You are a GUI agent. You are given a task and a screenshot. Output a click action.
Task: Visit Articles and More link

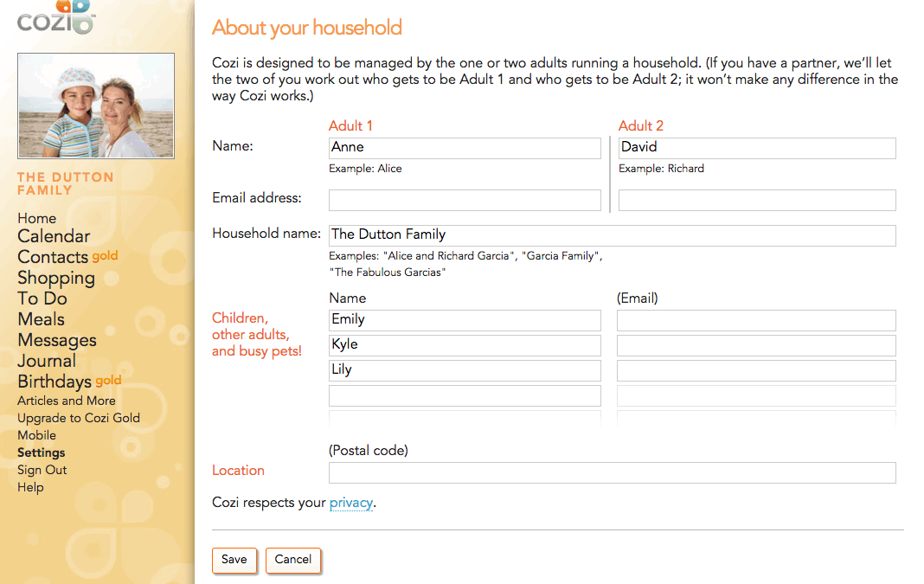point(67,401)
